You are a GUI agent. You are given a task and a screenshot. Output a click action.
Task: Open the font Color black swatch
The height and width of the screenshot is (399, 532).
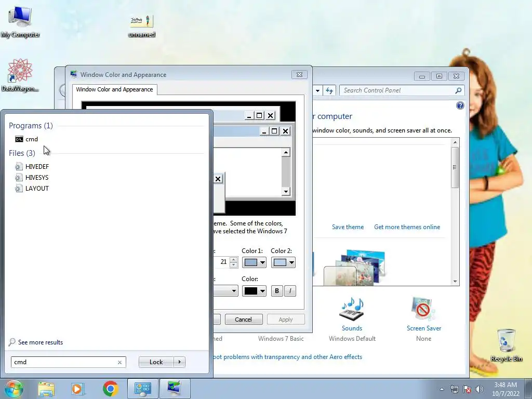[x=254, y=291]
